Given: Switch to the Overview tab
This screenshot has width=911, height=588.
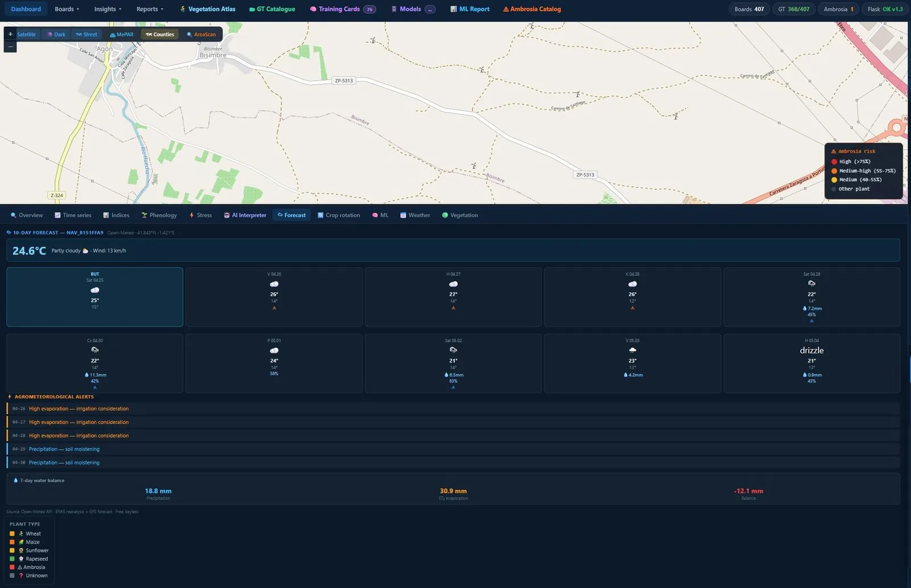Looking at the screenshot, I should 27,215.
